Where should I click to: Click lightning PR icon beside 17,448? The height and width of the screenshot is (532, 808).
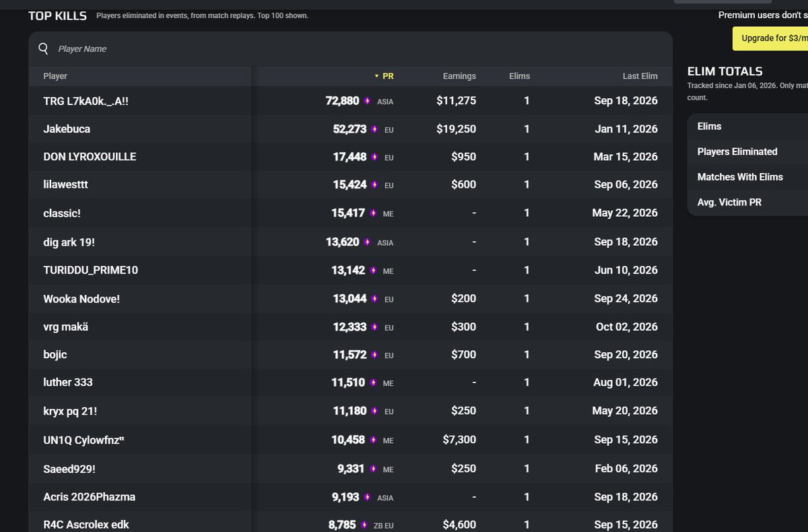[x=374, y=158]
